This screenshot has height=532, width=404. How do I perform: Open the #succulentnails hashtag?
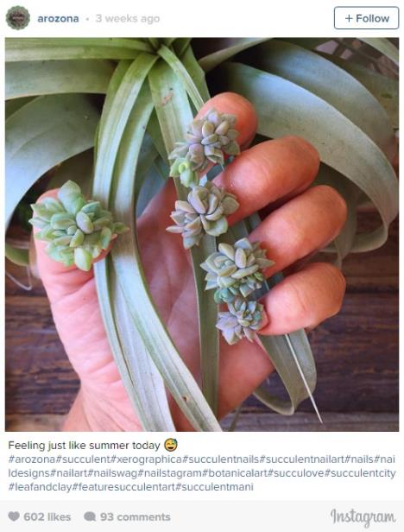click(x=221, y=459)
